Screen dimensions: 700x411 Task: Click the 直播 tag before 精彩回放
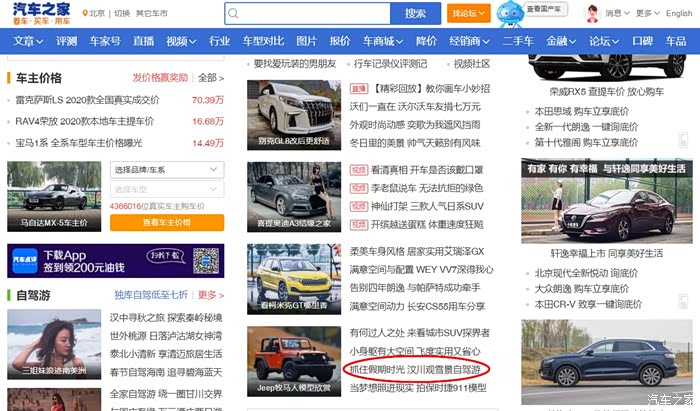[358, 88]
